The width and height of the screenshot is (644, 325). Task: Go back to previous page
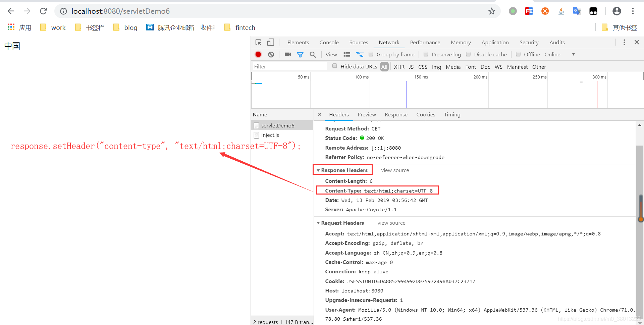point(11,11)
